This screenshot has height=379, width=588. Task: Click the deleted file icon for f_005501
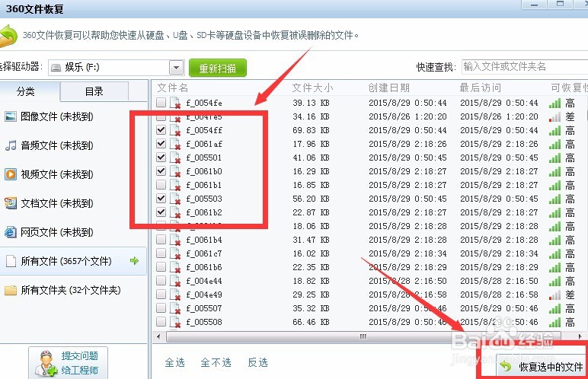point(175,158)
